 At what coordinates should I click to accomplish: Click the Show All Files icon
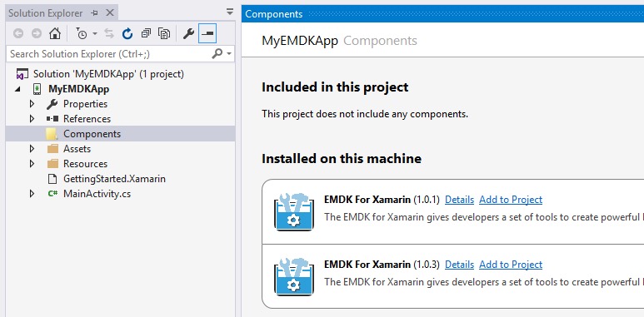(164, 33)
